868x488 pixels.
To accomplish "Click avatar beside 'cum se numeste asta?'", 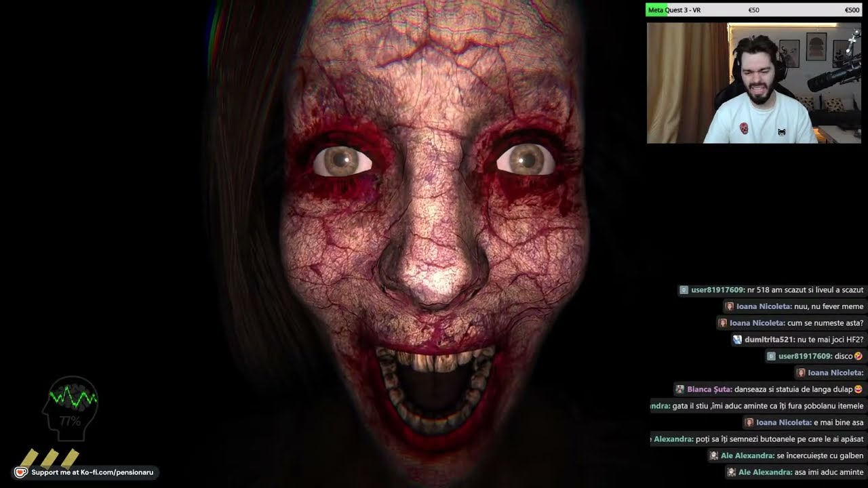I will pyautogui.click(x=723, y=323).
